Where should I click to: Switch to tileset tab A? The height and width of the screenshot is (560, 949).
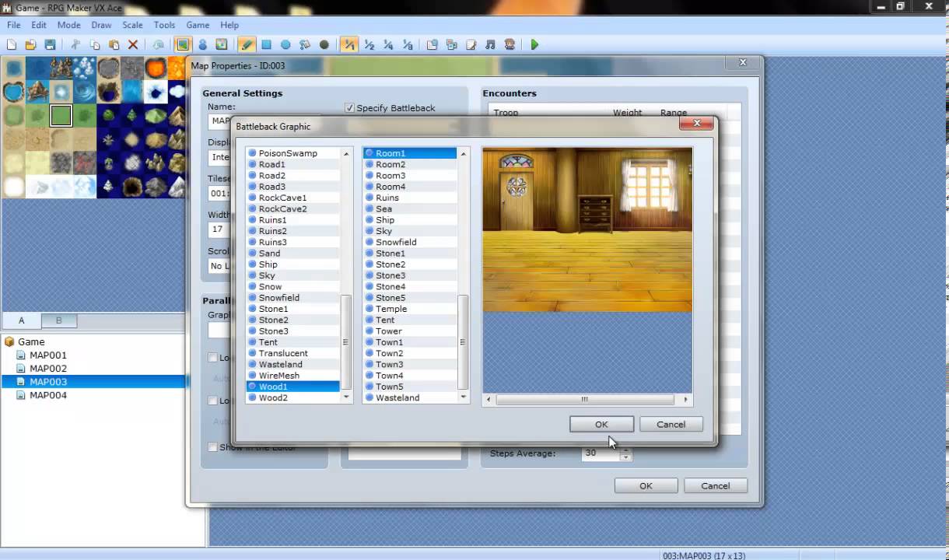coord(21,320)
